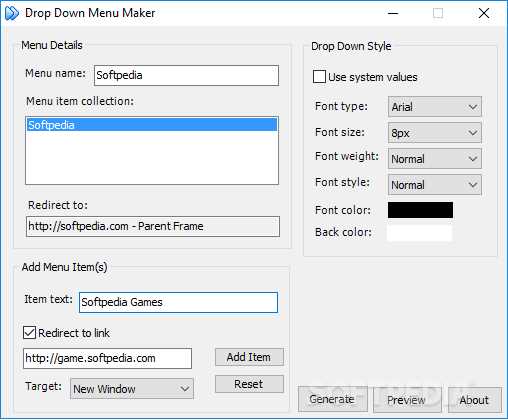Expand the Font style dropdown
This screenshot has width=508, height=420.
435,185
